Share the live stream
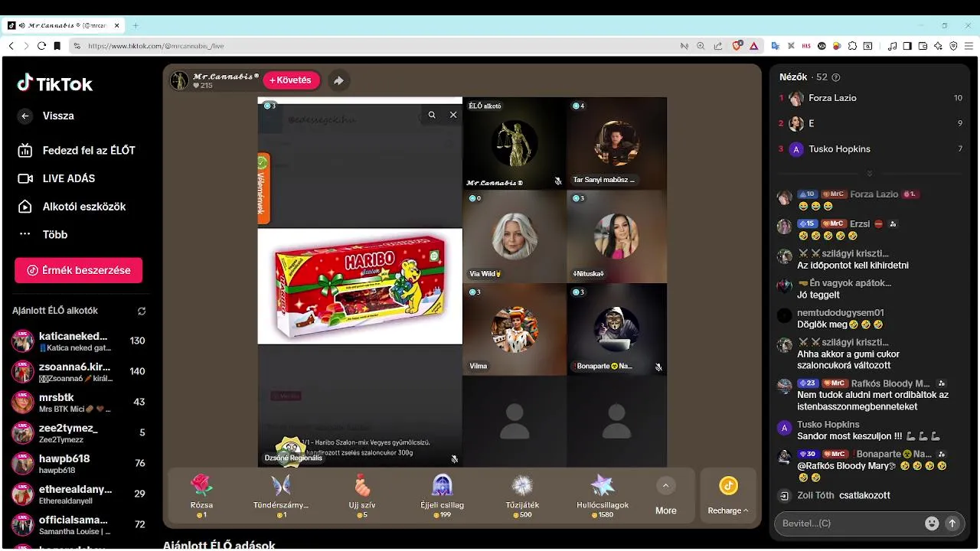The image size is (980, 551). [x=338, y=80]
